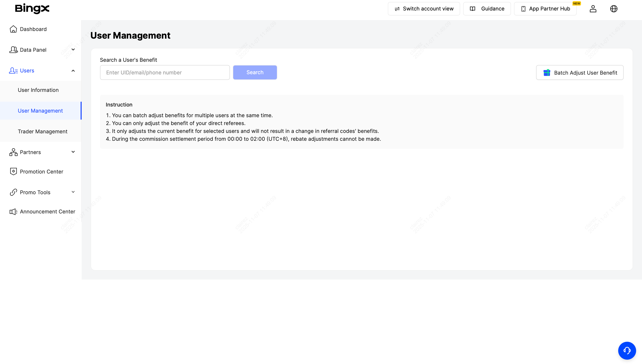Select Trader Management menu item
Image resolution: width=642 pixels, height=364 pixels.
tap(43, 132)
